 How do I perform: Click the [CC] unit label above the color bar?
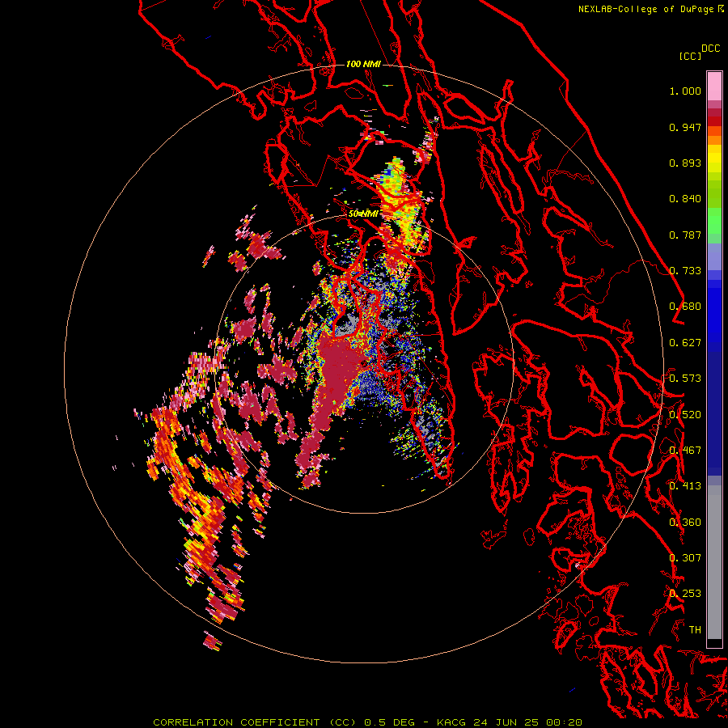tap(690, 56)
